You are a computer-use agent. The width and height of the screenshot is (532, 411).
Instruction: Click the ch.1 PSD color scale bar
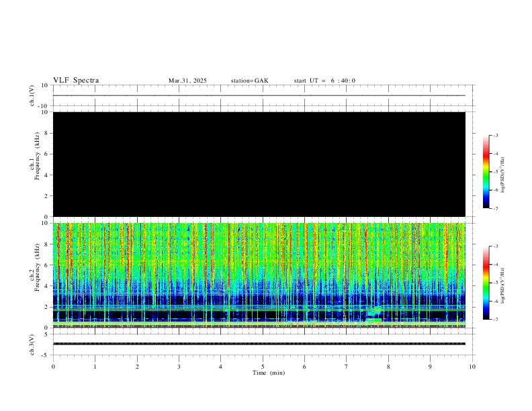click(x=486, y=172)
